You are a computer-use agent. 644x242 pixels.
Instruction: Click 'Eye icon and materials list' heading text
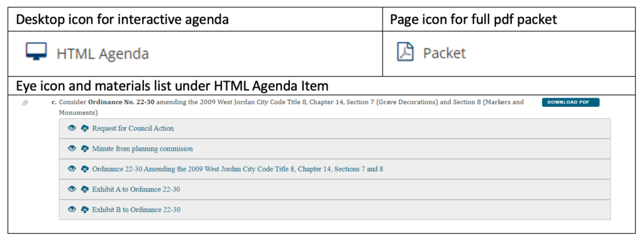(x=172, y=85)
